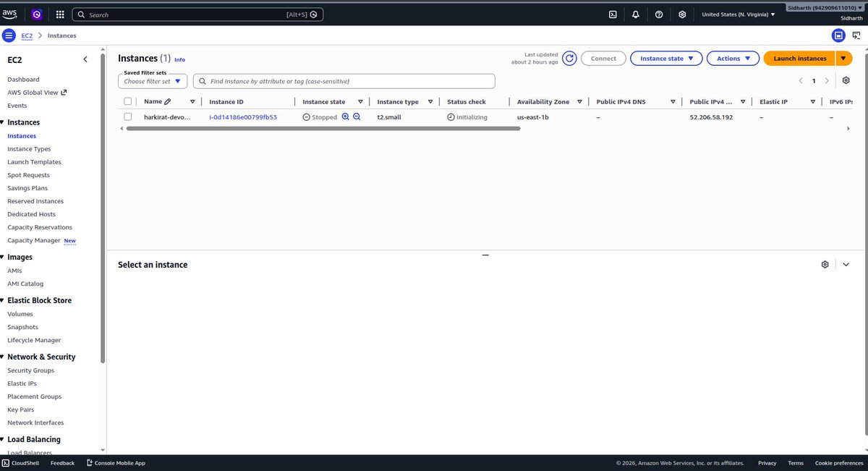The height and width of the screenshot is (471, 868).
Task: Open Elastic IPs in the sidebar
Action: [22, 383]
